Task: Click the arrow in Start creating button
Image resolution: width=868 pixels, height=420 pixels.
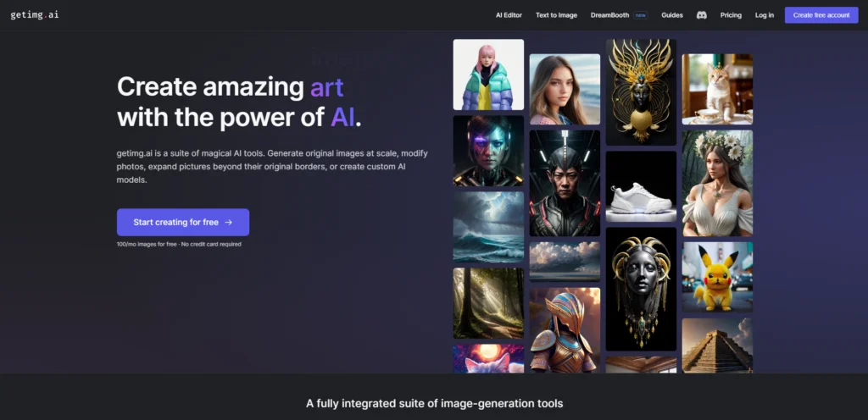Action: [228, 222]
